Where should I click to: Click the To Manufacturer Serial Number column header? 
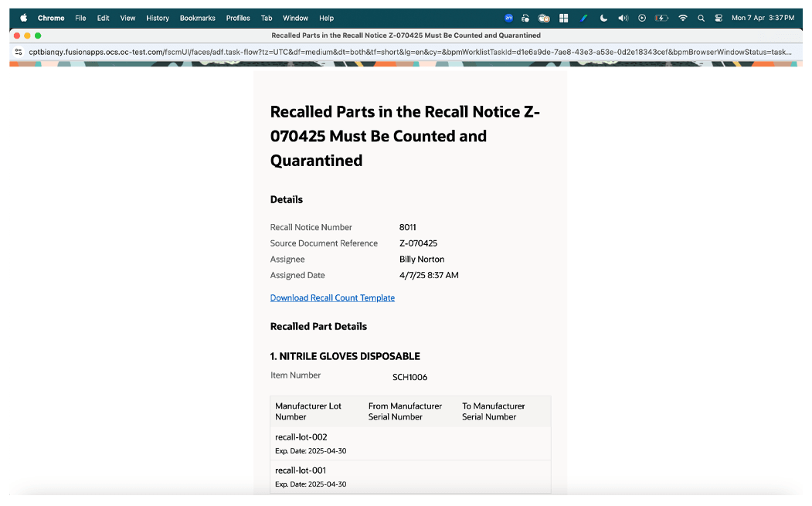point(493,412)
